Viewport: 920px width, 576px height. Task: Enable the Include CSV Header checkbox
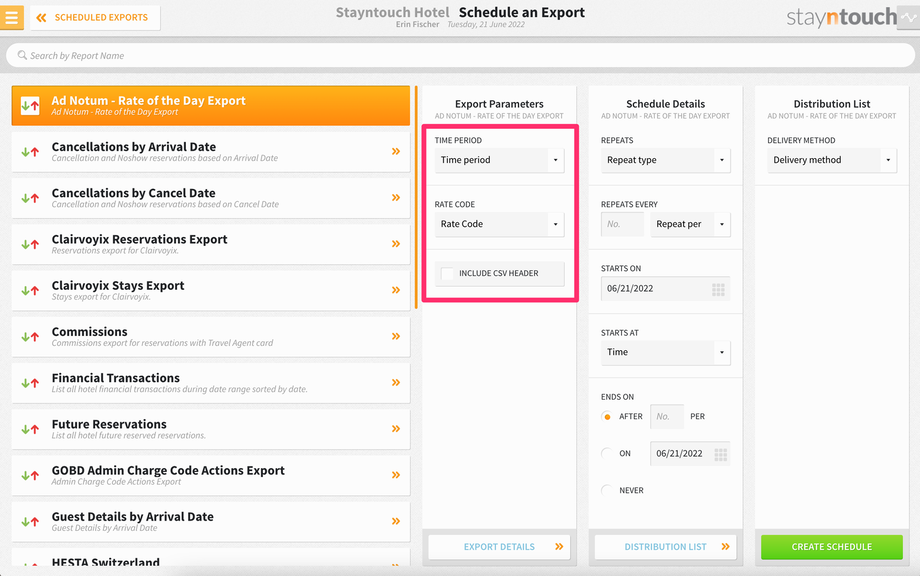tap(447, 273)
